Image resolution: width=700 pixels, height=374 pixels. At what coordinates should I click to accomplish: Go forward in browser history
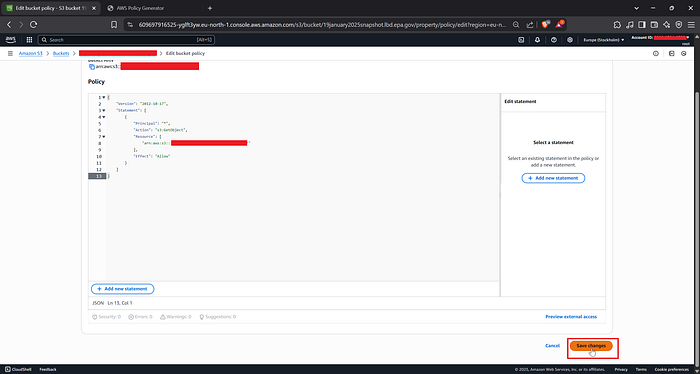[x=21, y=25]
